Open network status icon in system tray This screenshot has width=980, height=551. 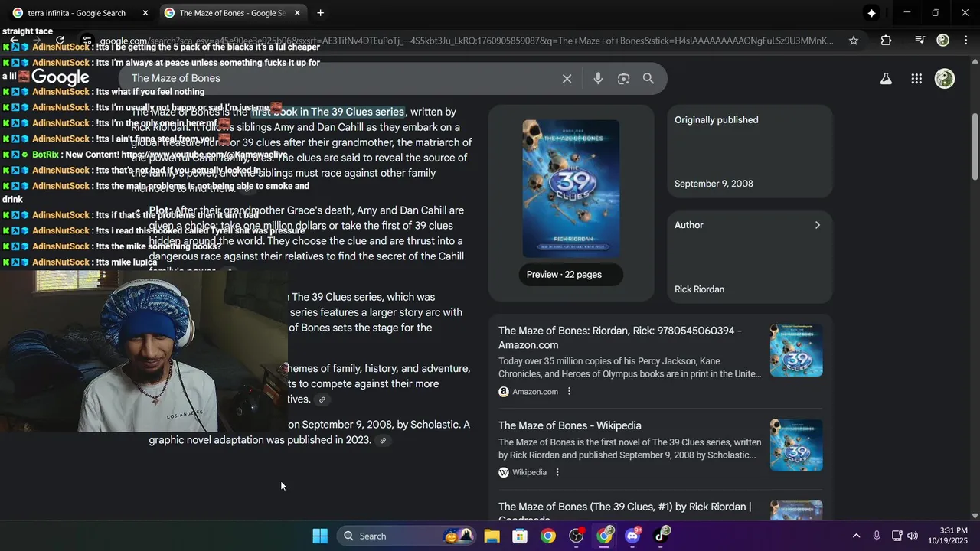(x=897, y=536)
